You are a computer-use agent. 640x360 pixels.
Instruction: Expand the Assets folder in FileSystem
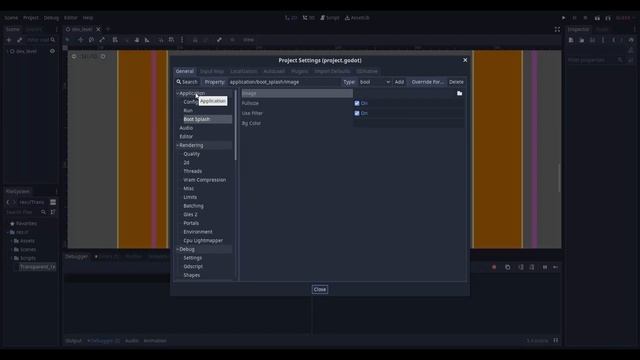pyautogui.click(x=12, y=241)
